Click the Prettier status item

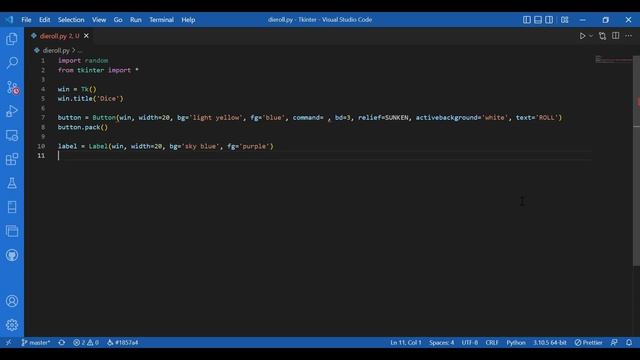588,342
